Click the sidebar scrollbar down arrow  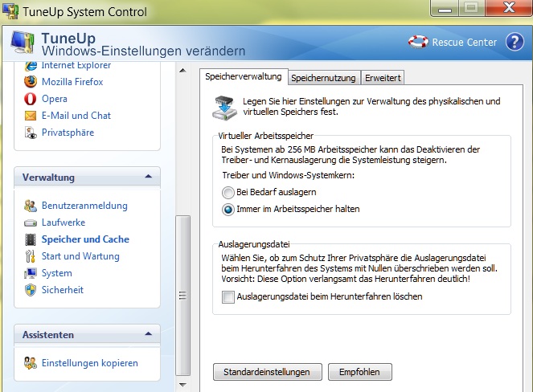coord(182,386)
